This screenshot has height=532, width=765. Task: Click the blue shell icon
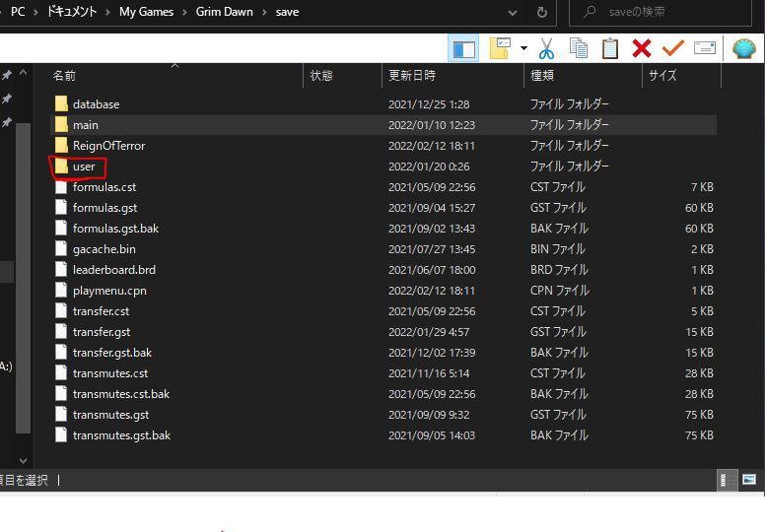[x=744, y=48]
